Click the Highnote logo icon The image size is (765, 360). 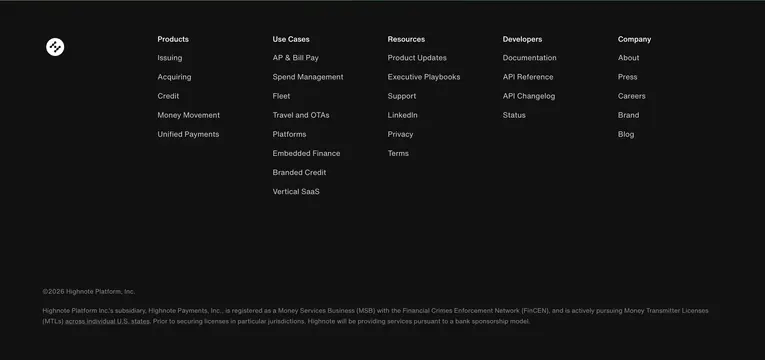[55, 47]
